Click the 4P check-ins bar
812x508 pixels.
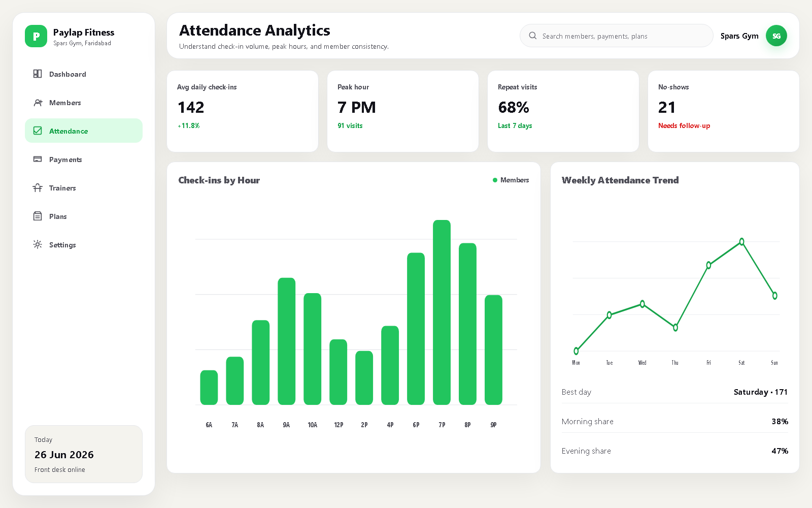tap(390, 365)
